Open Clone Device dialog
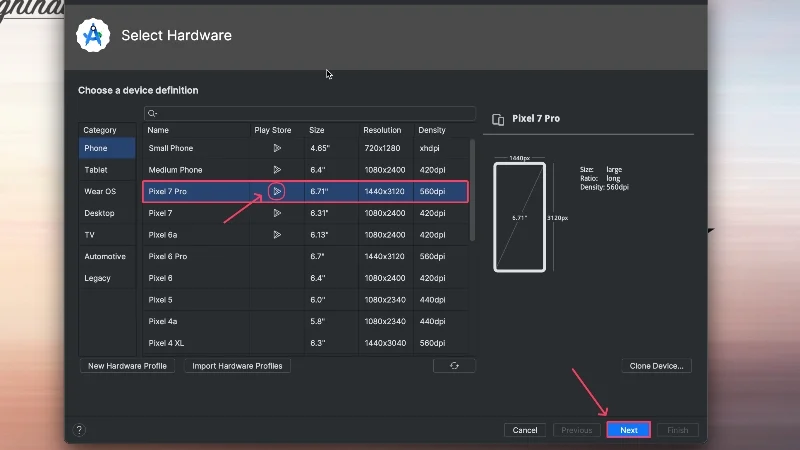This screenshot has height=450, width=800. coord(656,366)
